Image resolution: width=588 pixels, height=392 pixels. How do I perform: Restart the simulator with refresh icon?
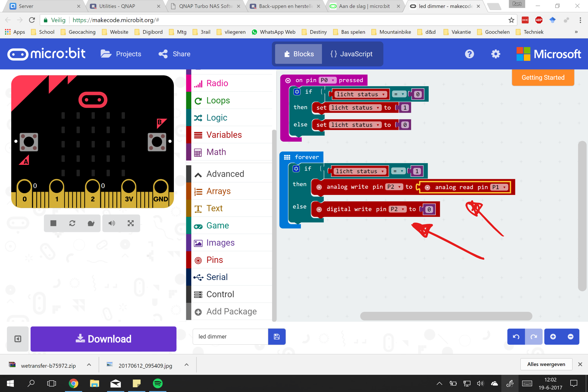tap(72, 223)
